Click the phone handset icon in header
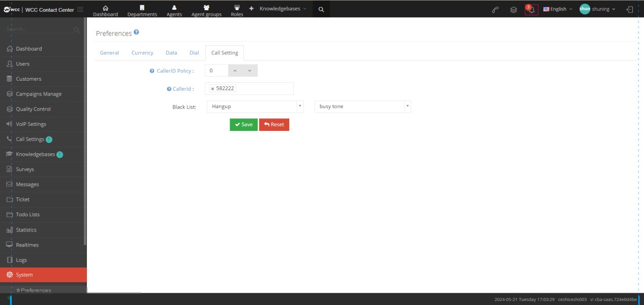Viewport: 644px width, 305px height. [x=496, y=9]
